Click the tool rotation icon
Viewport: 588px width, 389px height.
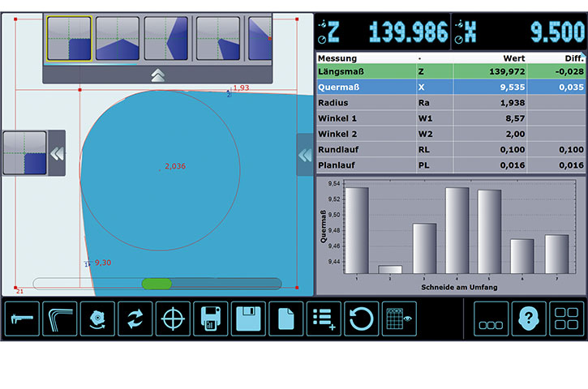[97, 319]
